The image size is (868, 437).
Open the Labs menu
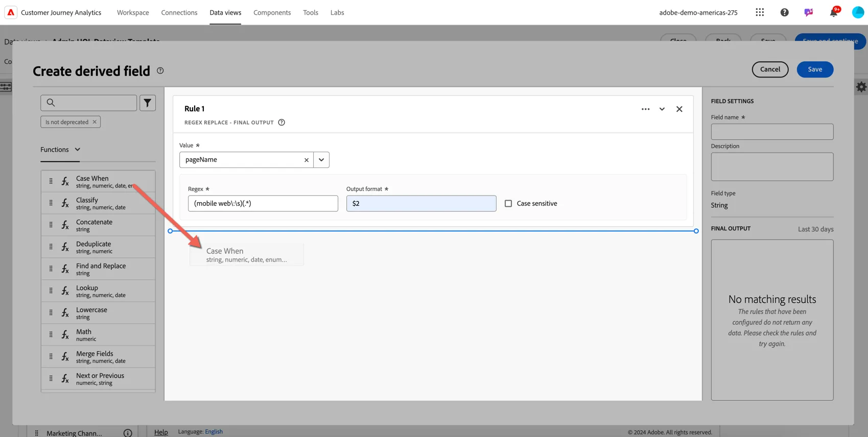pyautogui.click(x=337, y=12)
